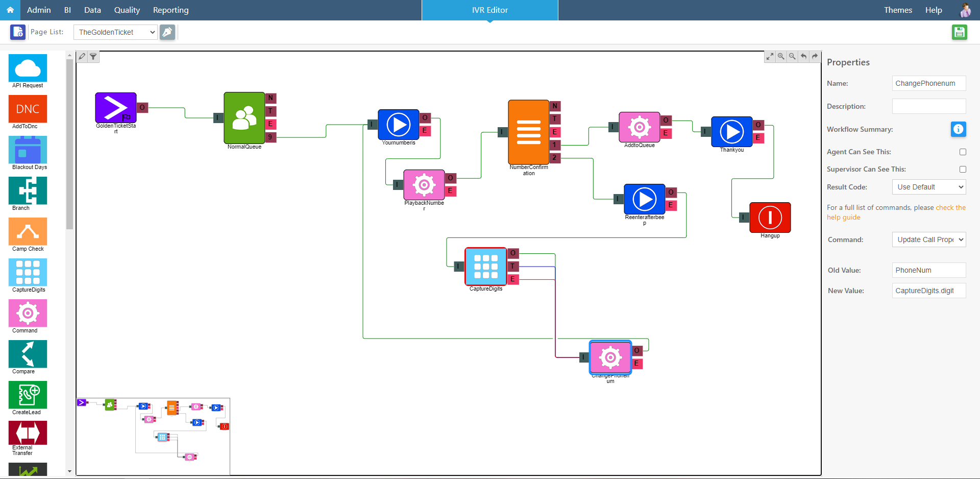Viewport: 980px width, 479px height.
Task: Select the Command palette tool
Action: [28, 316]
